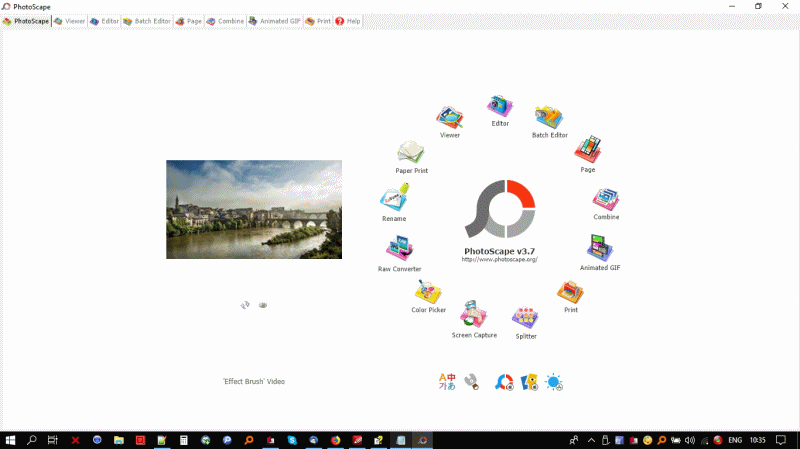Open the 'Effect Brush' Video link

coord(254,382)
